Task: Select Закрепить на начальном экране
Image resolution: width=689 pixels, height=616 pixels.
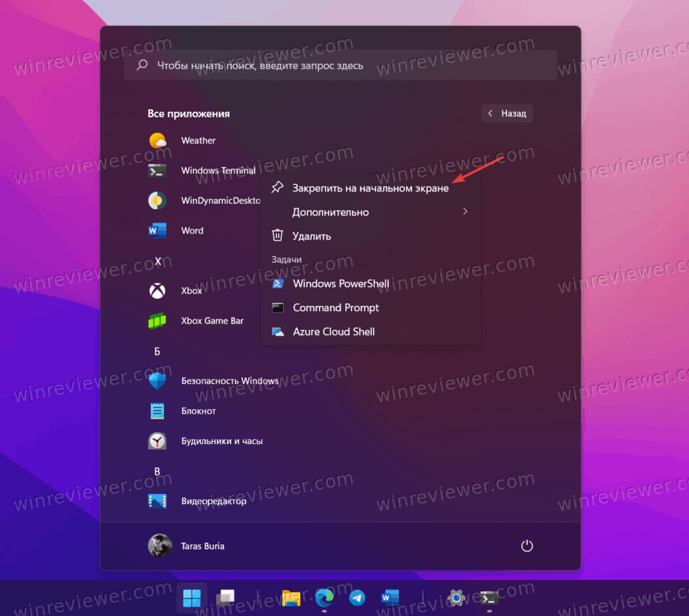Action: (x=371, y=188)
